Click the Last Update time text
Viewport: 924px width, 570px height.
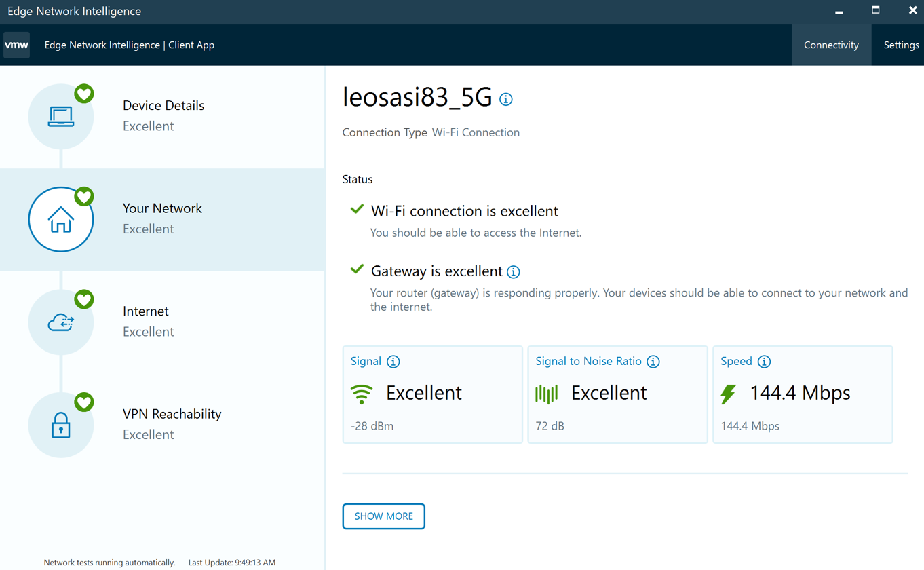coord(232,563)
